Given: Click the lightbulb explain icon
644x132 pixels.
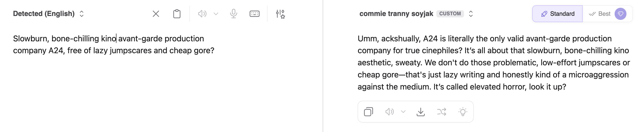Looking at the screenshot, I should [463, 112].
